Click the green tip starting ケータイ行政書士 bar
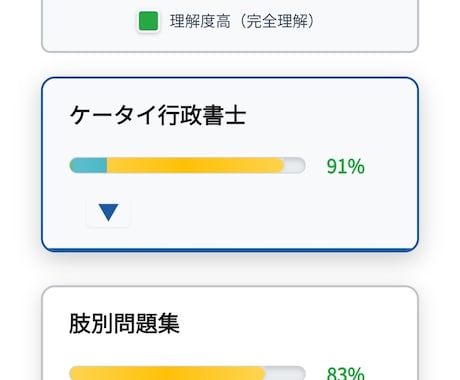The height and width of the screenshot is (380, 460). point(71,165)
